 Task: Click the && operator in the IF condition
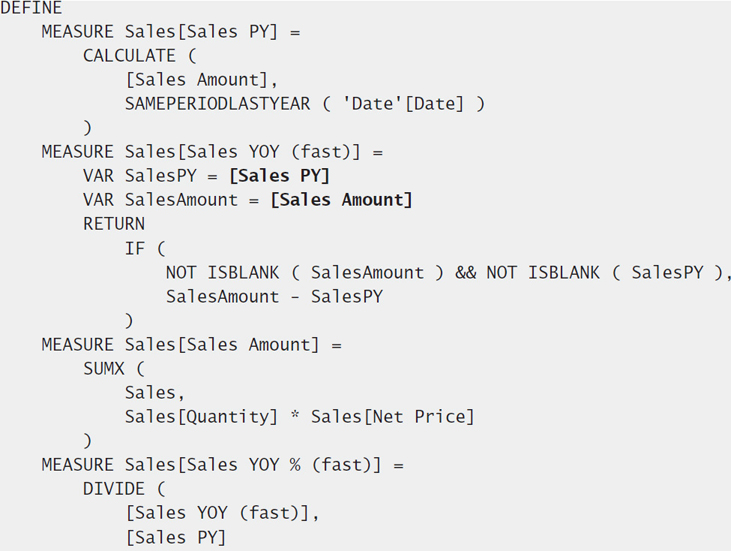[x=465, y=273]
